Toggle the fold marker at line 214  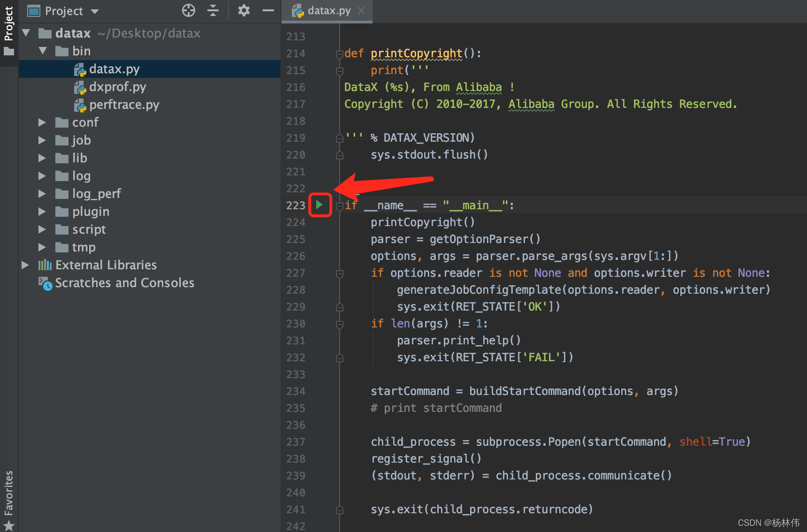[x=340, y=54]
